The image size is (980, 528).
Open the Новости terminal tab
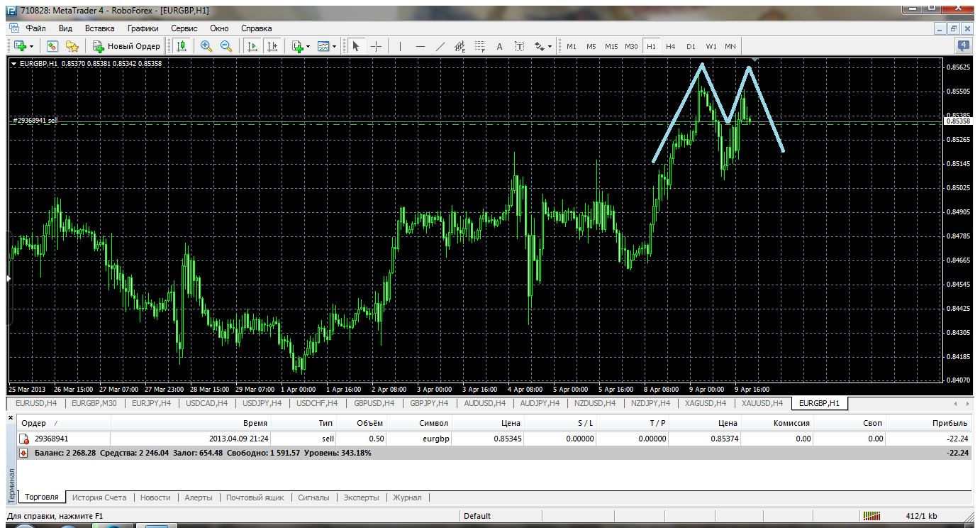coord(155,497)
